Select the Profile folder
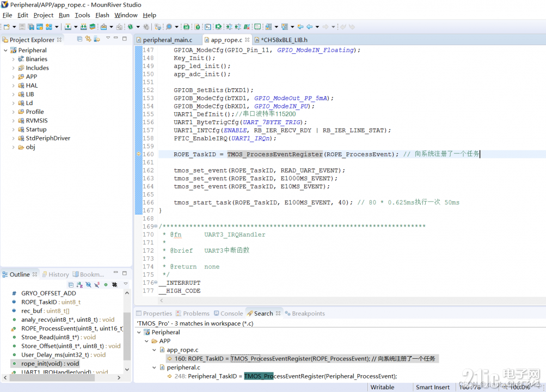This screenshot has height=392, width=546. [x=35, y=112]
